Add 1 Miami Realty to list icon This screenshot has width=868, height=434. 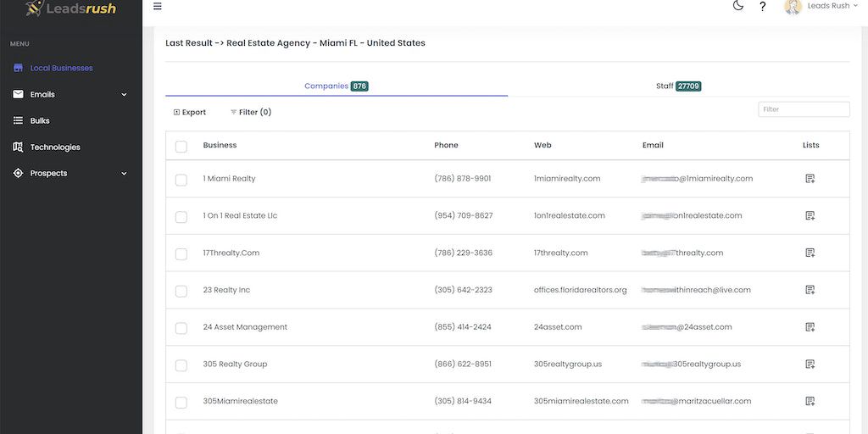(810, 179)
